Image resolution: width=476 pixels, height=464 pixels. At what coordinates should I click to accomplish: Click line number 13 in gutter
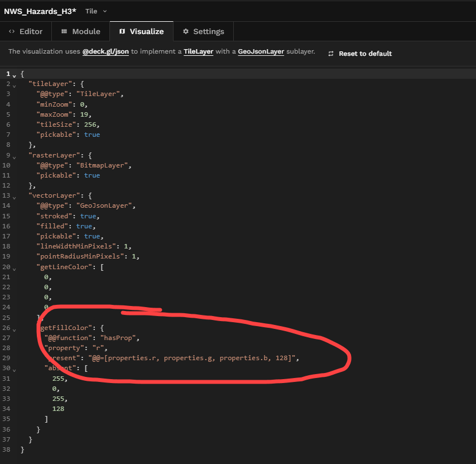click(6, 195)
